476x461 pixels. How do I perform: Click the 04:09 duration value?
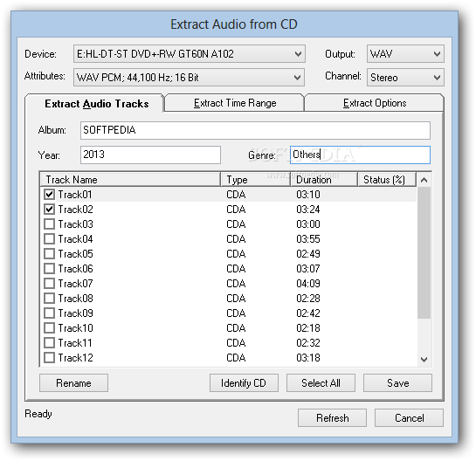(x=308, y=284)
